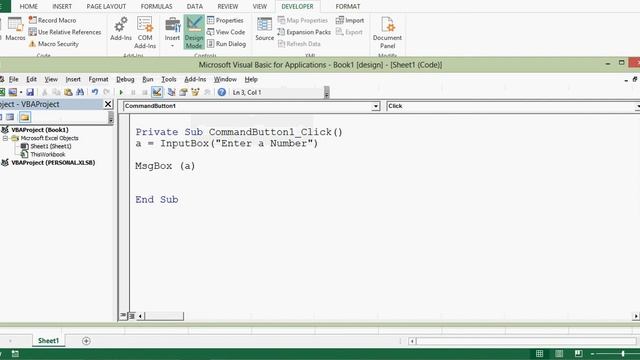
Task: Open the DATA ribbon tab
Action: point(195,7)
